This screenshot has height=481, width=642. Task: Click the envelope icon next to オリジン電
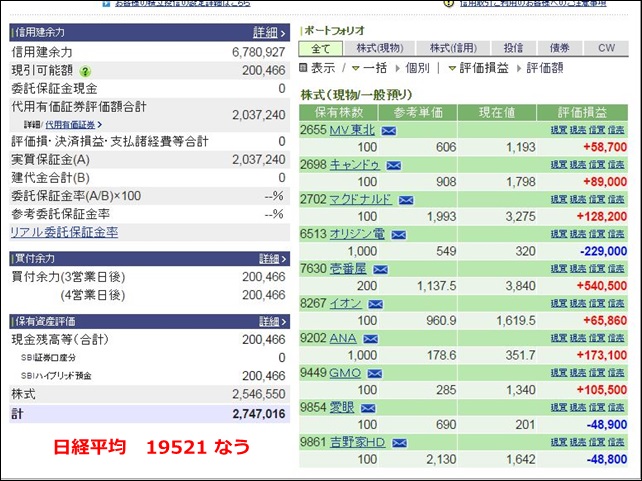398,235
